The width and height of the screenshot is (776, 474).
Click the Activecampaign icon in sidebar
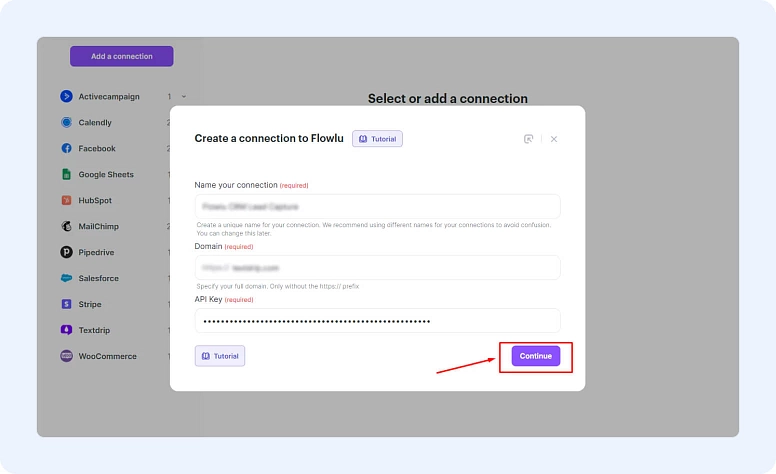(x=67, y=97)
